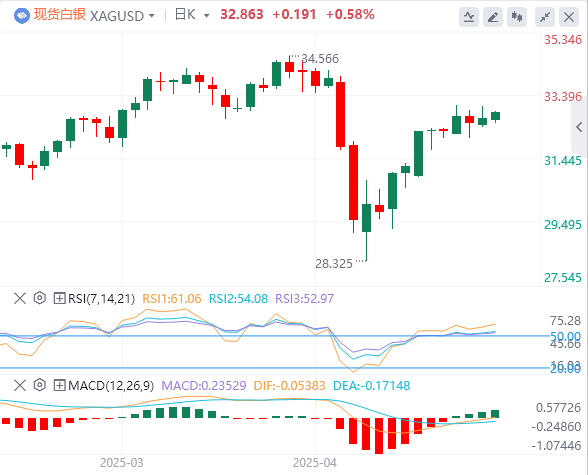Click the 2025-03 date axis label
Image resolution: width=588 pixels, height=475 pixels.
122,463
